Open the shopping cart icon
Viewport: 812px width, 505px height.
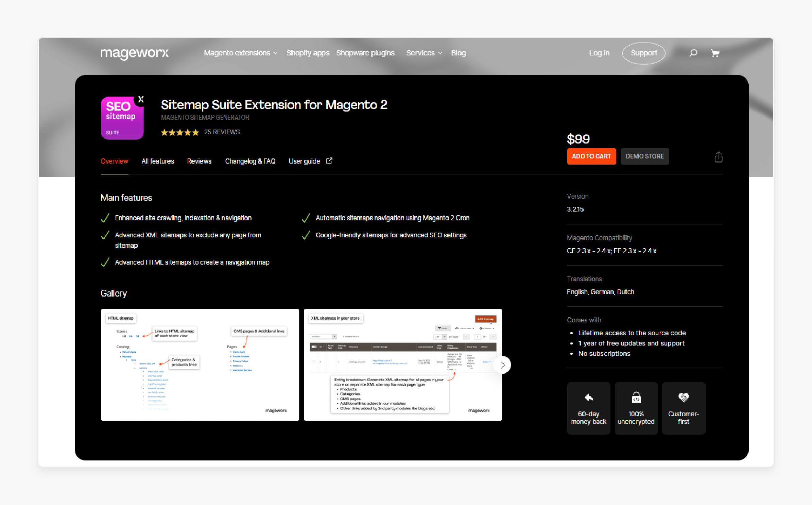point(715,53)
